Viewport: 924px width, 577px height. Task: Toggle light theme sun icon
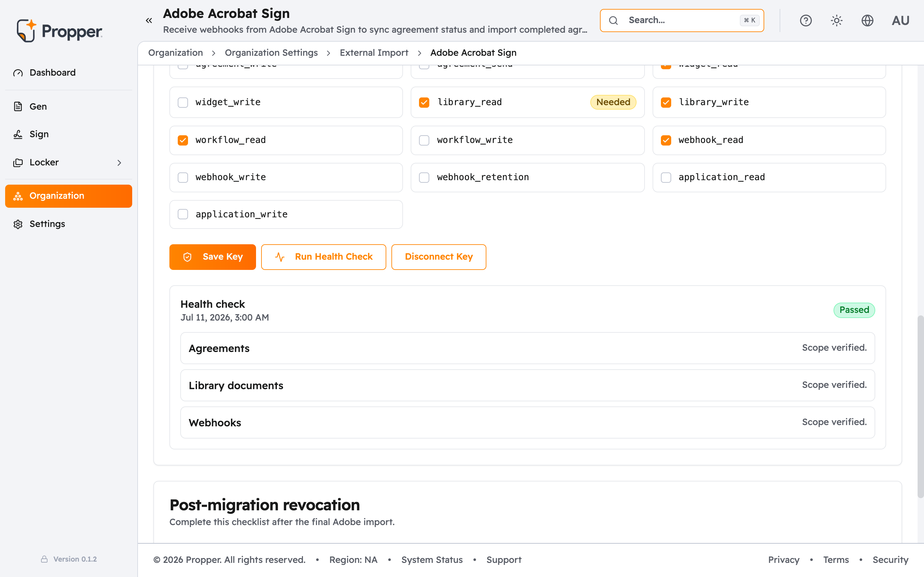836,21
